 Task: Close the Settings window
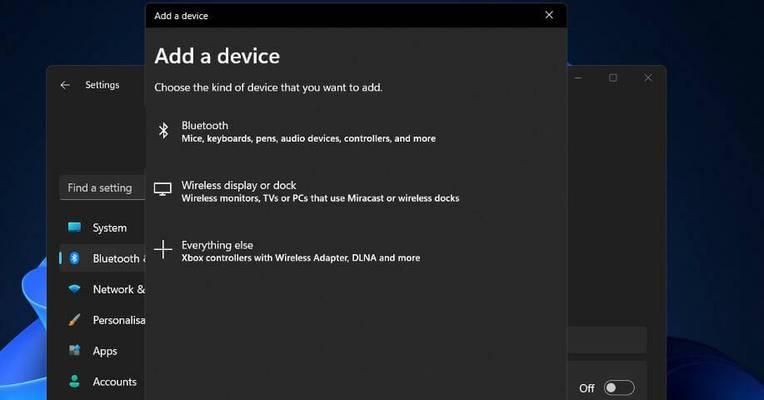[648, 78]
